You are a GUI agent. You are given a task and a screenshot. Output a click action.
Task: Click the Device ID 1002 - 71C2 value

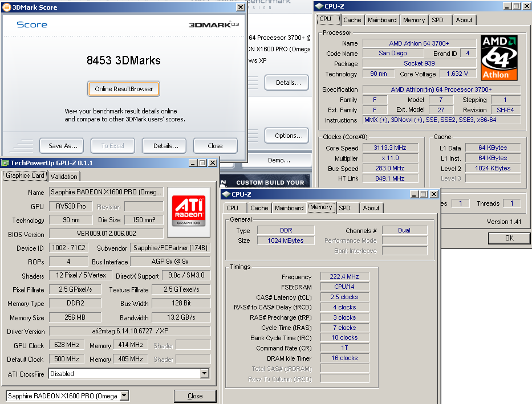pyautogui.click(x=68, y=248)
